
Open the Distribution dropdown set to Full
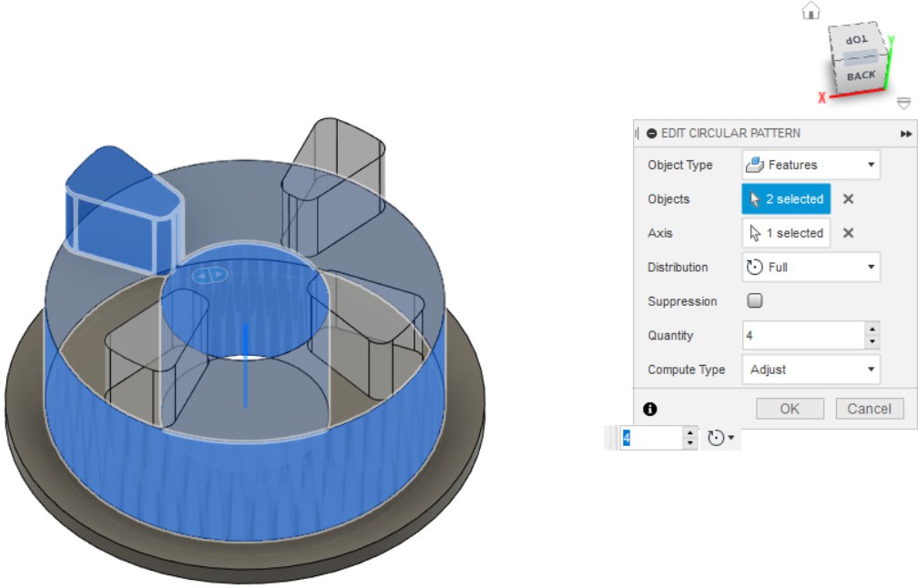811,268
